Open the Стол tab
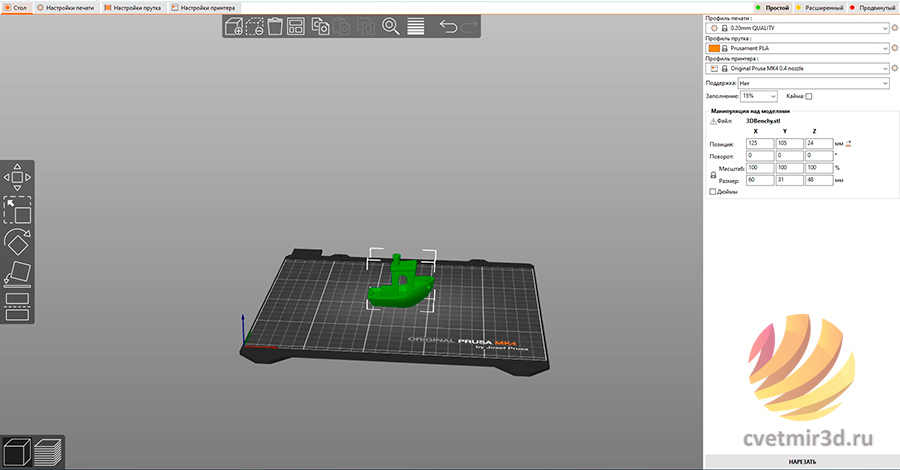 tap(15, 7)
